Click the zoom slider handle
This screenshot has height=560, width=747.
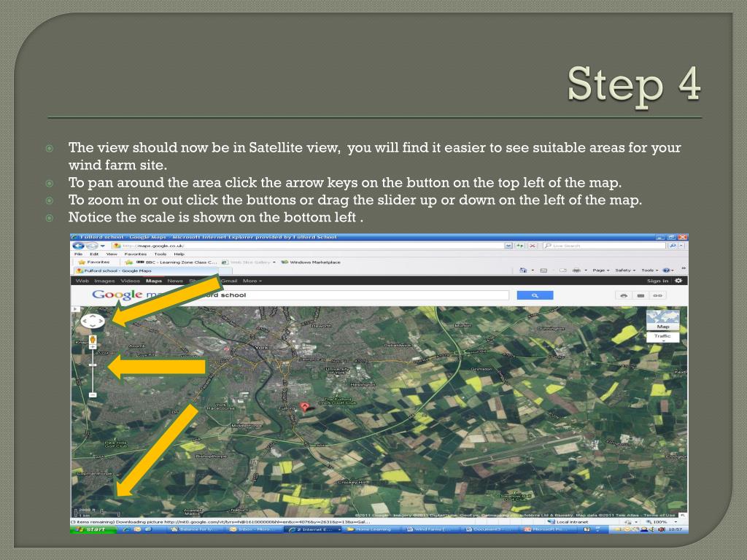93,365
